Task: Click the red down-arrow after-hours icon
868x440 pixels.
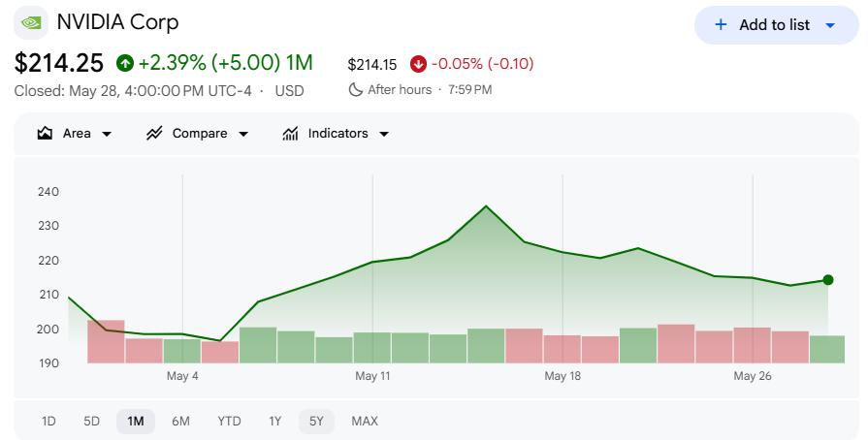Action: tap(418, 64)
